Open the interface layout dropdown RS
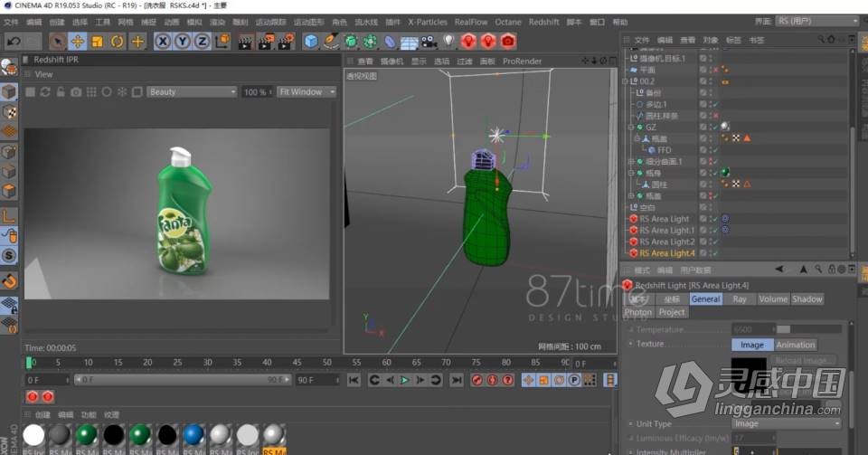The width and height of the screenshot is (868, 455). coord(817,21)
